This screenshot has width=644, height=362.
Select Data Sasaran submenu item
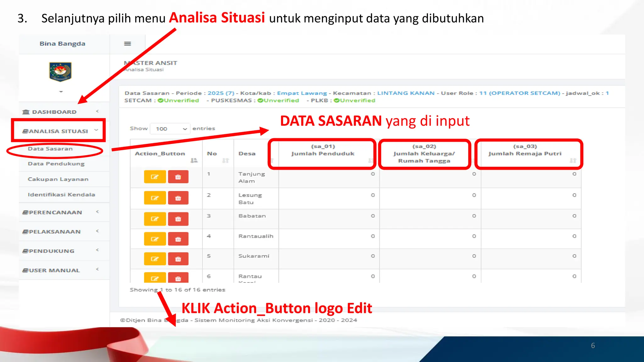pyautogui.click(x=50, y=149)
